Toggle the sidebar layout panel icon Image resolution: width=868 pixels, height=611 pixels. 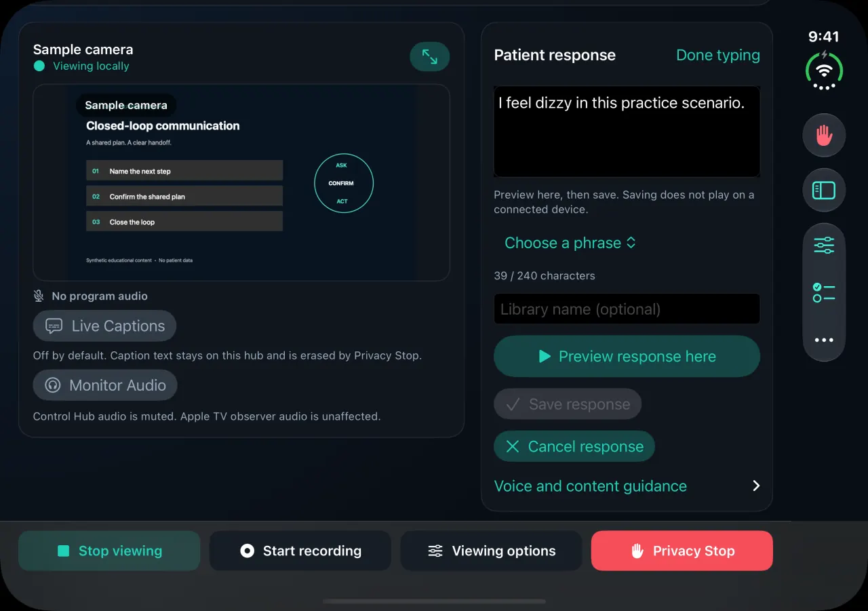(x=824, y=191)
